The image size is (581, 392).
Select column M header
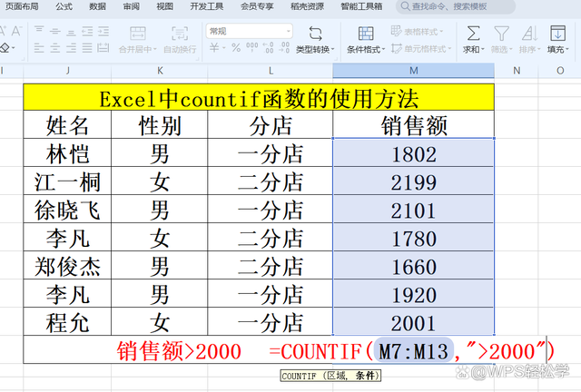point(413,71)
